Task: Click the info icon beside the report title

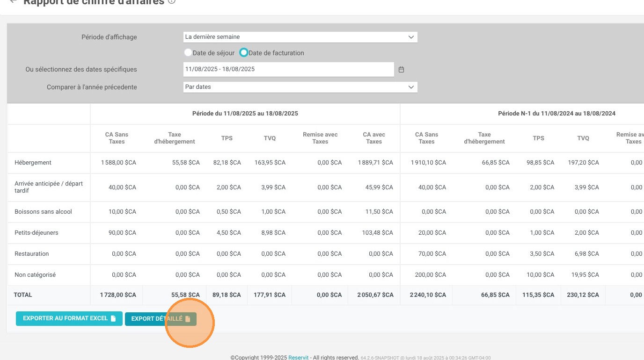Action: point(172,1)
